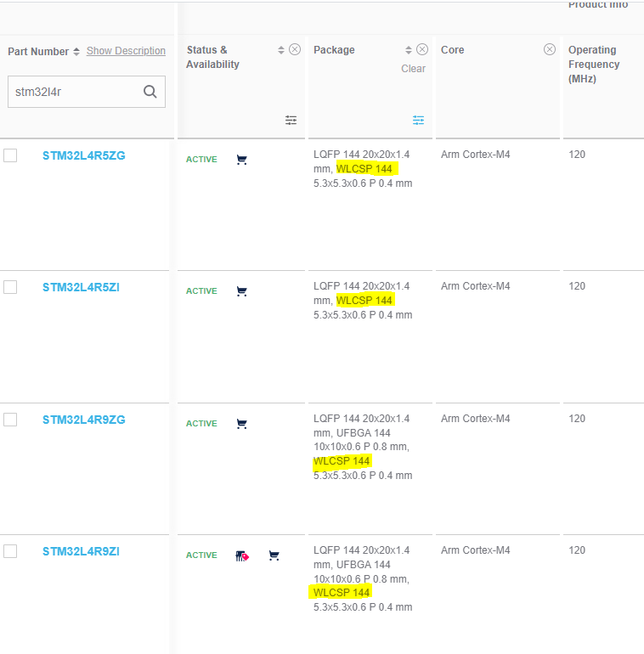Clear the Package filter
644x654 pixels.
tap(413, 69)
